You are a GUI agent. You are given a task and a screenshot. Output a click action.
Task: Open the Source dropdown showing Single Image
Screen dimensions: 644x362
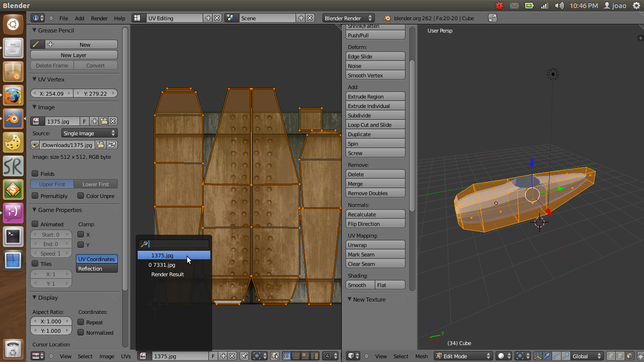click(90, 133)
